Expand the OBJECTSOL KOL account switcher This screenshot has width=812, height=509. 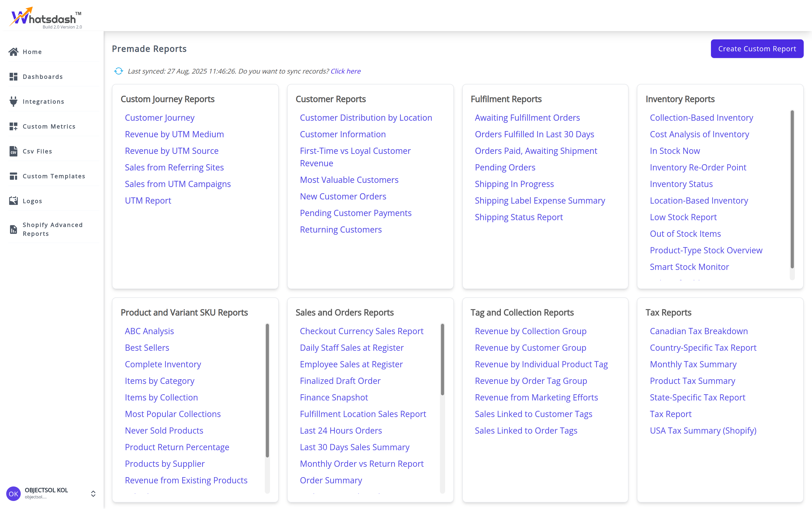(93, 493)
